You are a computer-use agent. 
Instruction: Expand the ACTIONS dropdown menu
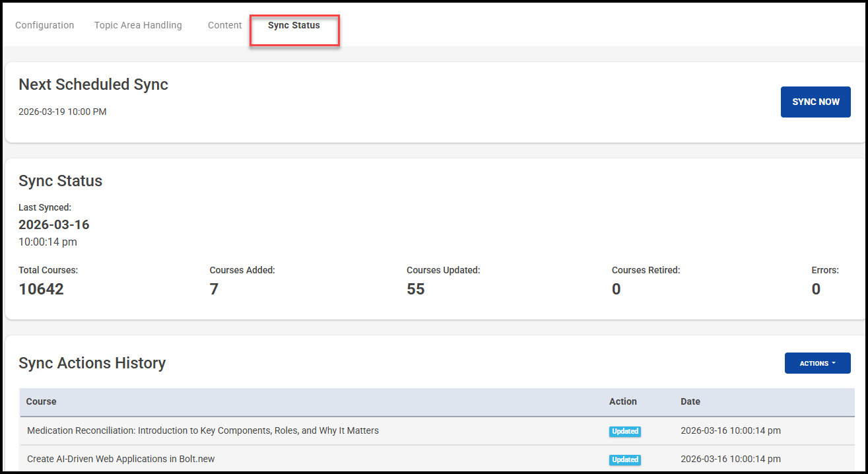tap(817, 363)
